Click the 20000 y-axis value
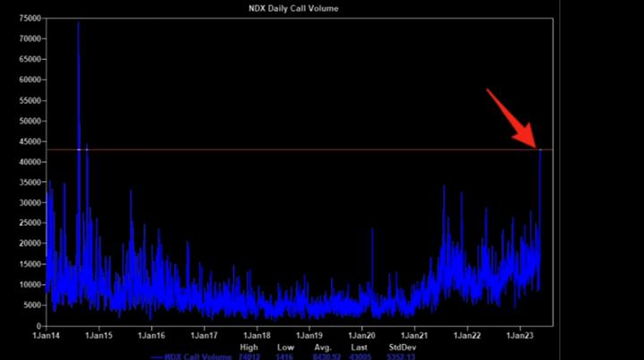This screenshot has height=360, width=644. (x=28, y=243)
